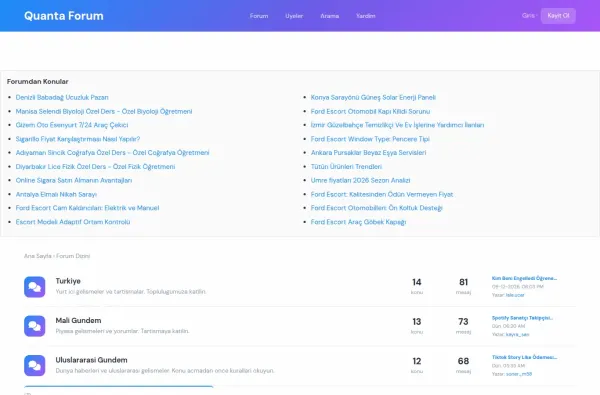Open topic Antalya Elmalı Nikah Sarayı
The width and height of the screenshot is (600, 395).
[56, 194]
